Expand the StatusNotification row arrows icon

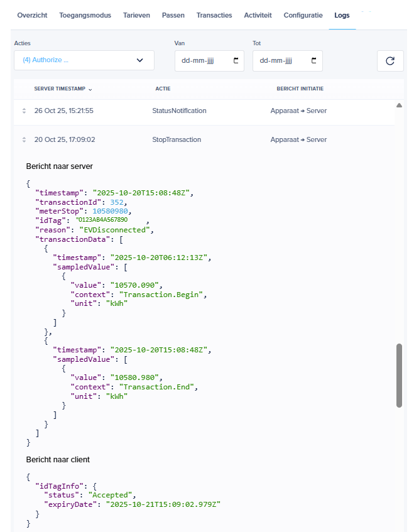(x=24, y=111)
